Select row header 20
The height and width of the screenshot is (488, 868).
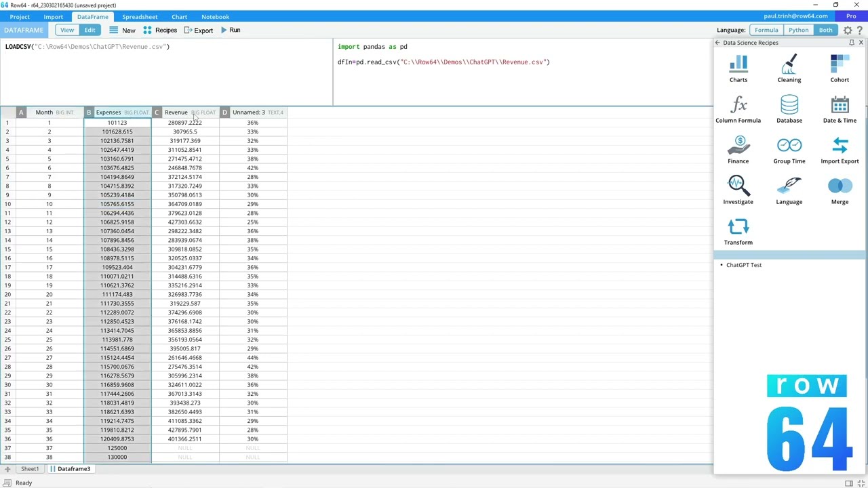click(7, 294)
